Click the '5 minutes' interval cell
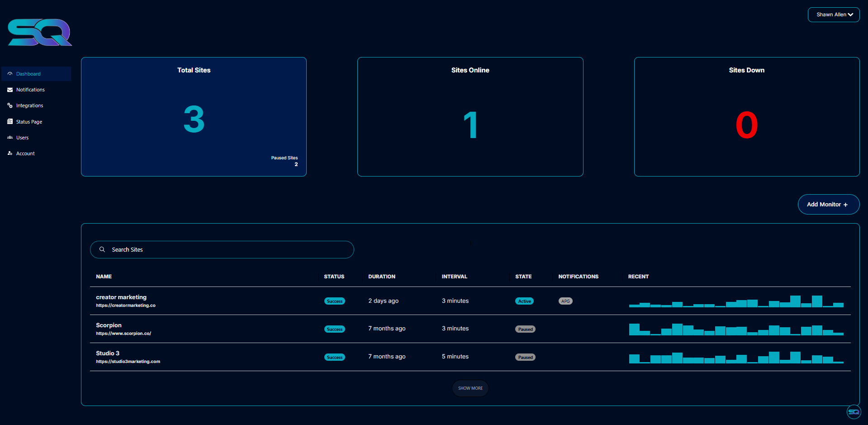The image size is (868, 425). pyautogui.click(x=455, y=357)
